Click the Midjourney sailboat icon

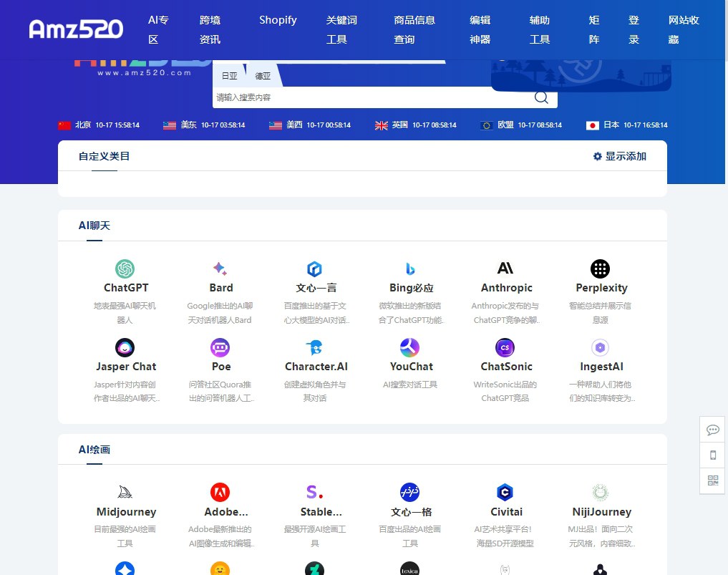point(125,493)
